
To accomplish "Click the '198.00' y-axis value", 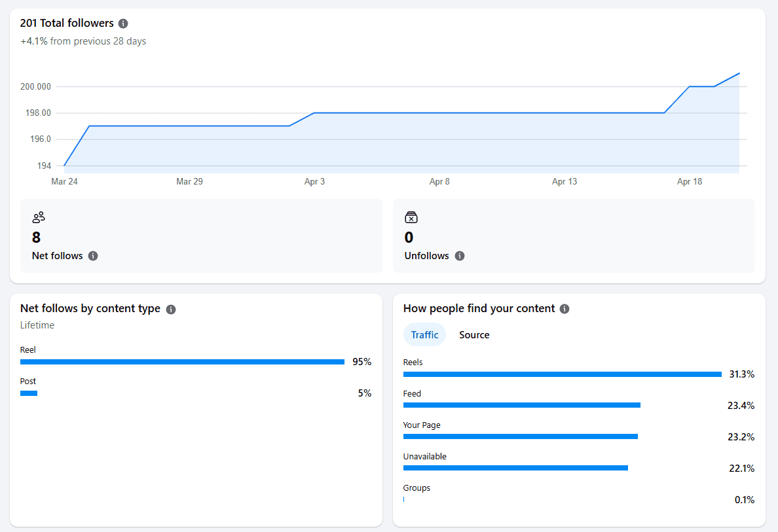I will tap(38, 113).
